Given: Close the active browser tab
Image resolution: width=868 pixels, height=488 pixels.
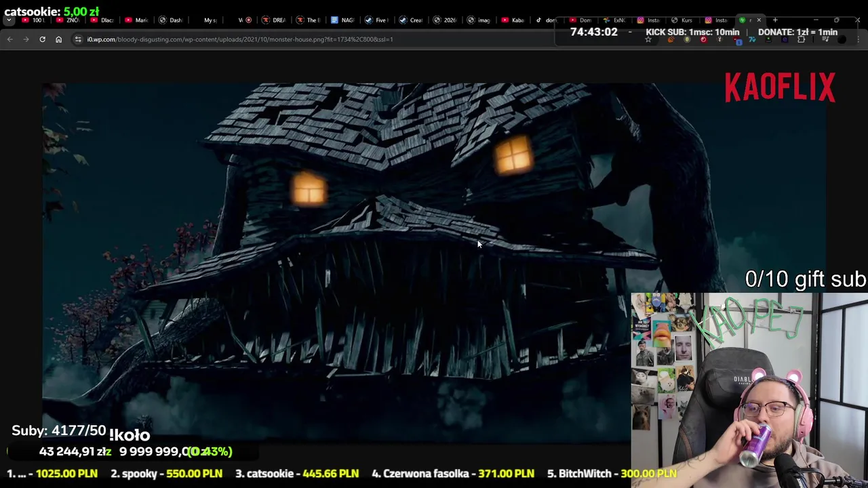Looking at the screenshot, I should pos(759,20).
